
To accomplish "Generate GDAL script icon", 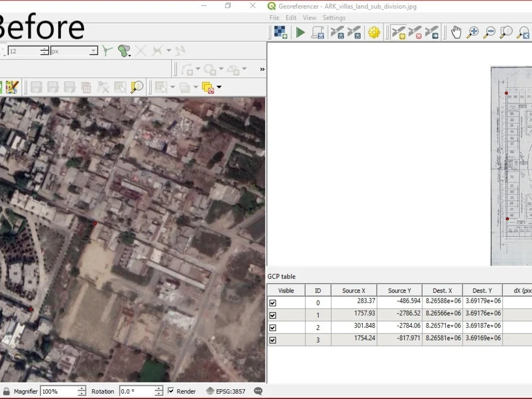I will [x=318, y=32].
